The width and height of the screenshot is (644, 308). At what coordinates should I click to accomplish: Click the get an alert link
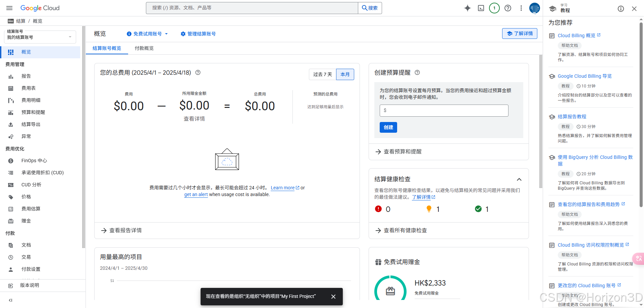[196, 194]
